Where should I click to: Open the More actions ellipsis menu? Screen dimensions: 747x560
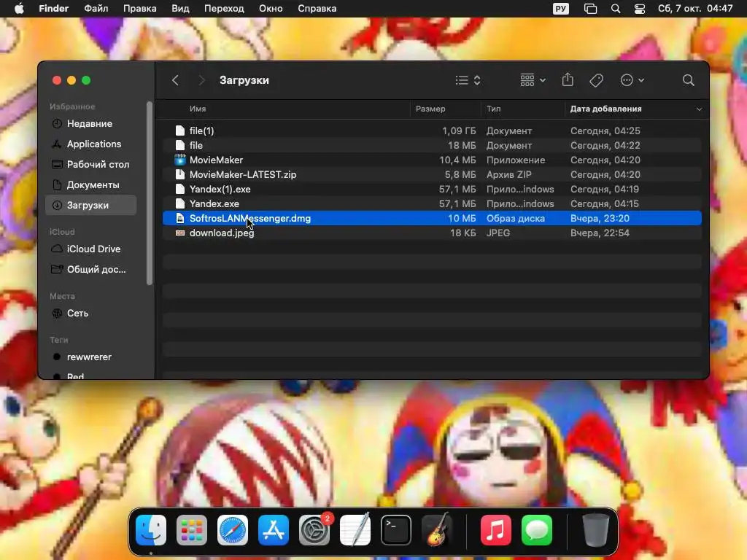point(632,80)
